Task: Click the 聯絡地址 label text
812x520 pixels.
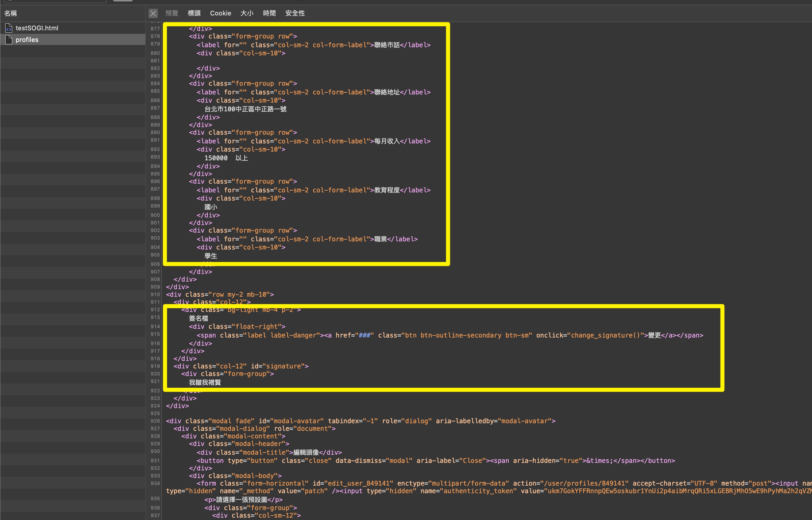Action: tap(387, 92)
